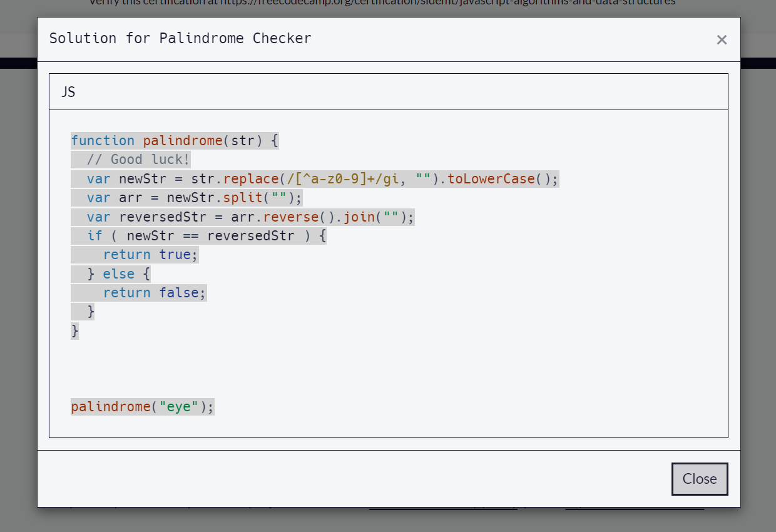Image resolution: width=776 pixels, height=532 pixels.
Task: Click the 'var newStr = str.replace' line
Action: point(322,179)
